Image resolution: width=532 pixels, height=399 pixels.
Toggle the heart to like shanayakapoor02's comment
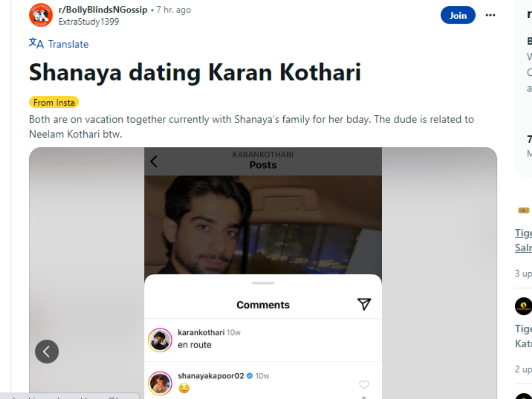point(364,384)
